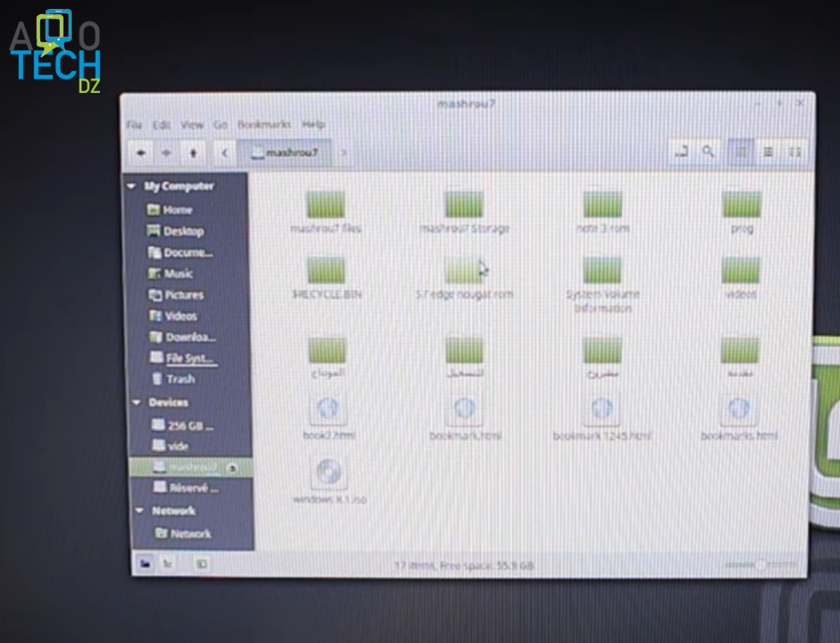
Task: Collapse the Devices section
Action: tap(137, 402)
